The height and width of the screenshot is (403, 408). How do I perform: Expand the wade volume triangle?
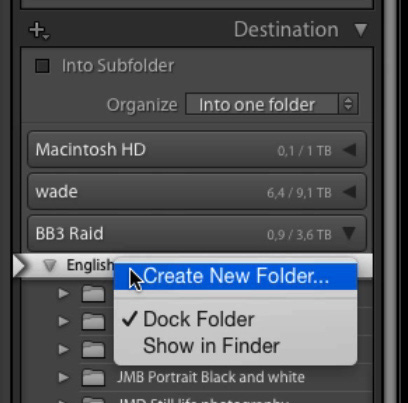pyautogui.click(x=349, y=192)
